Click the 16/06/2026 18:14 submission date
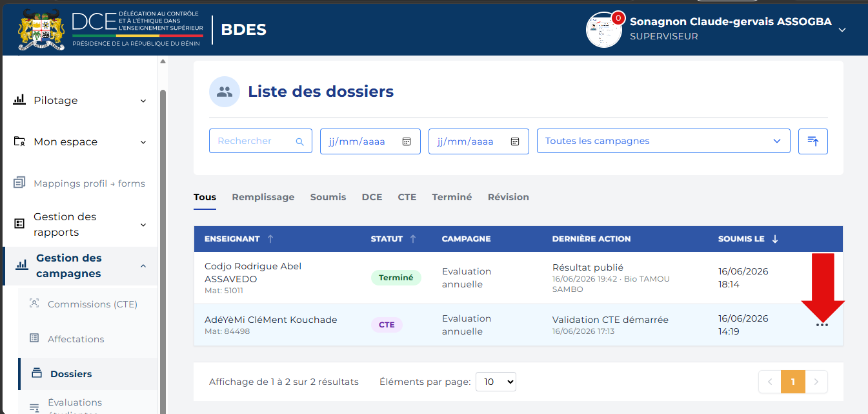Viewport: 868px width, 414px height. coord(743,278)
